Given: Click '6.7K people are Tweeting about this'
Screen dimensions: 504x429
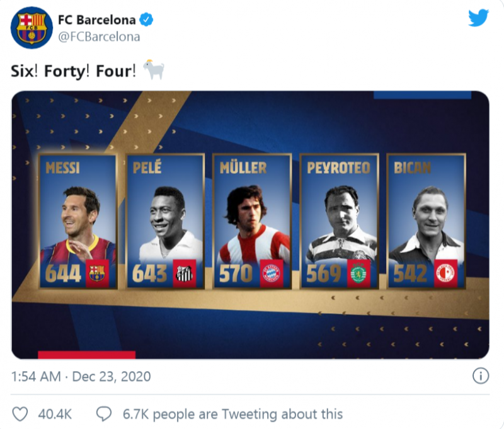Looking at the screenshot, I should pyautogui.click(x=232, y=414).
